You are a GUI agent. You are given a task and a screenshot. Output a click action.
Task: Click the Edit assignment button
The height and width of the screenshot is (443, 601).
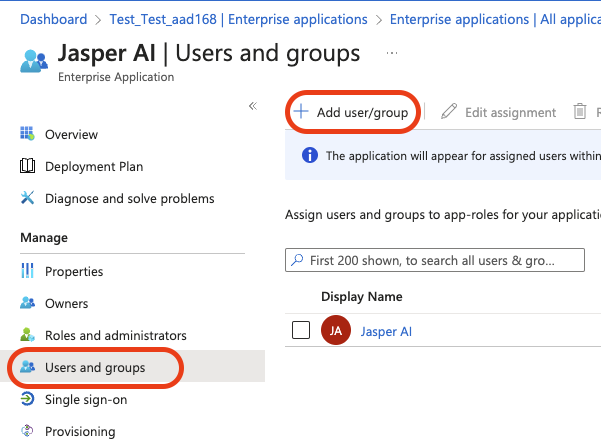pyautogui.click(x=498, y=113)
